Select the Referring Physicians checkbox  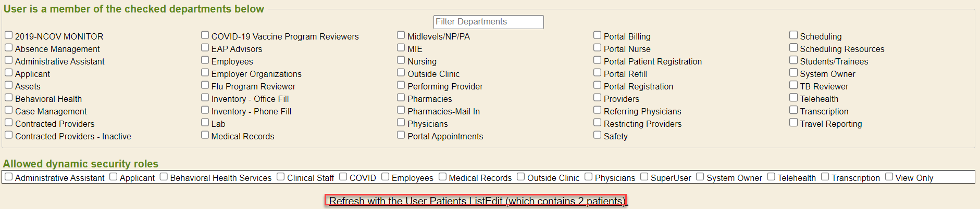tap(598, 110)
